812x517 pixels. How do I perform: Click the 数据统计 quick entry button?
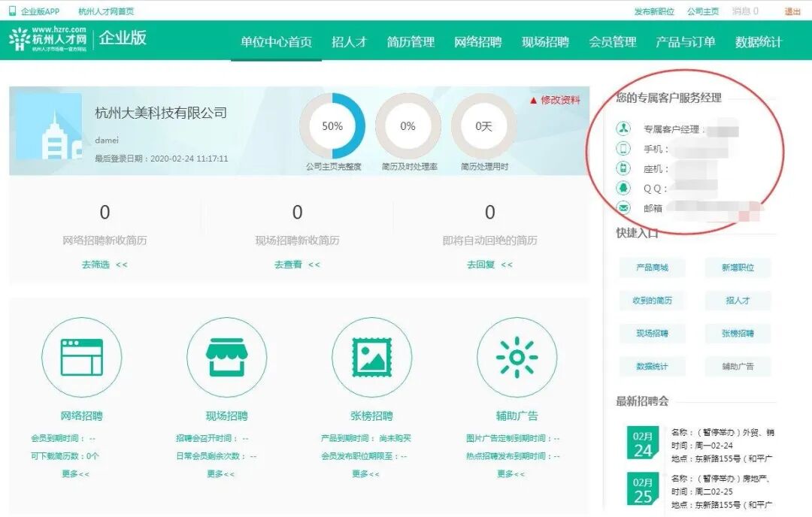653,367
